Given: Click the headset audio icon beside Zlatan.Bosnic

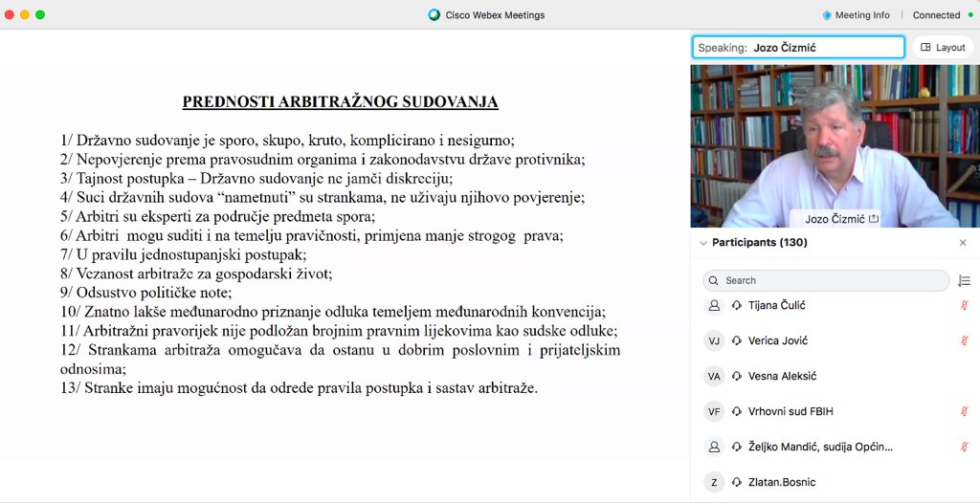Looking at the screenshot, I should click(x=737, y=482).
